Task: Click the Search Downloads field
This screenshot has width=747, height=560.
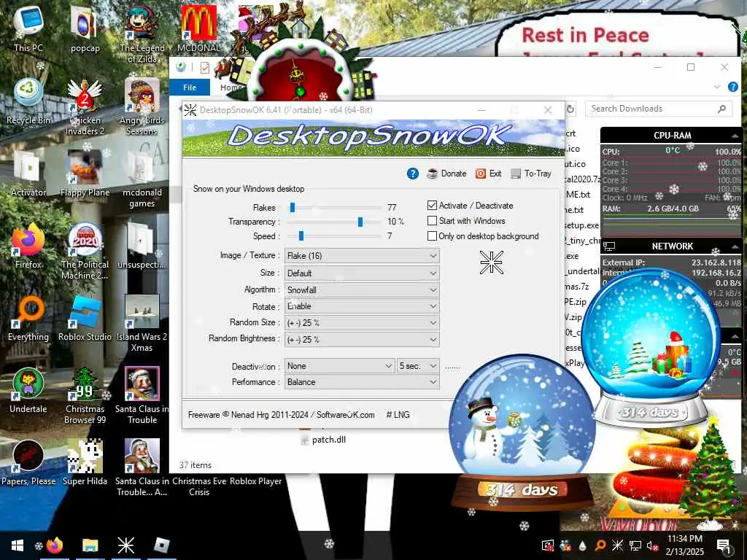Action: pyautogui.click(x=659, y=109)
